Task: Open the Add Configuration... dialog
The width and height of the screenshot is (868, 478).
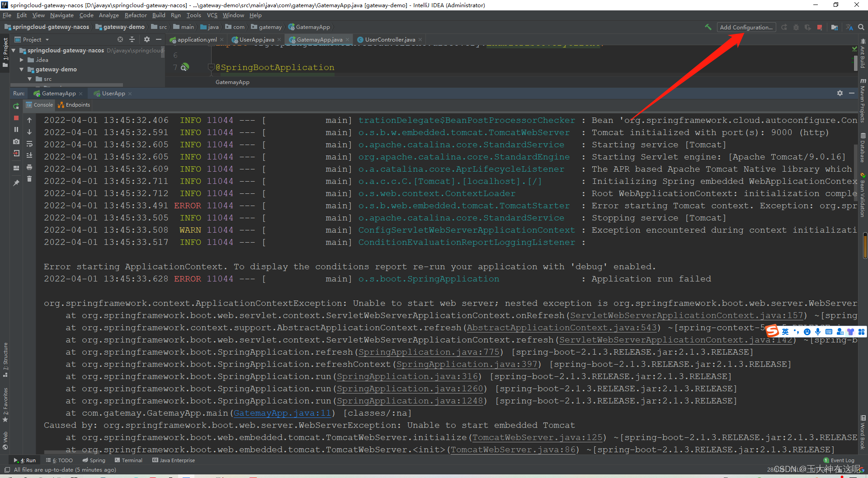Action: pyautogui.click(x=746, y=27)
